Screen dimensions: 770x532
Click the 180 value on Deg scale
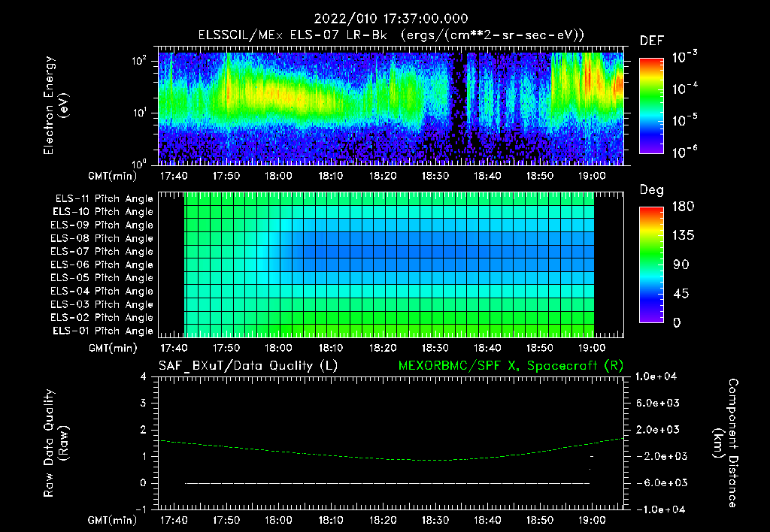683,206
